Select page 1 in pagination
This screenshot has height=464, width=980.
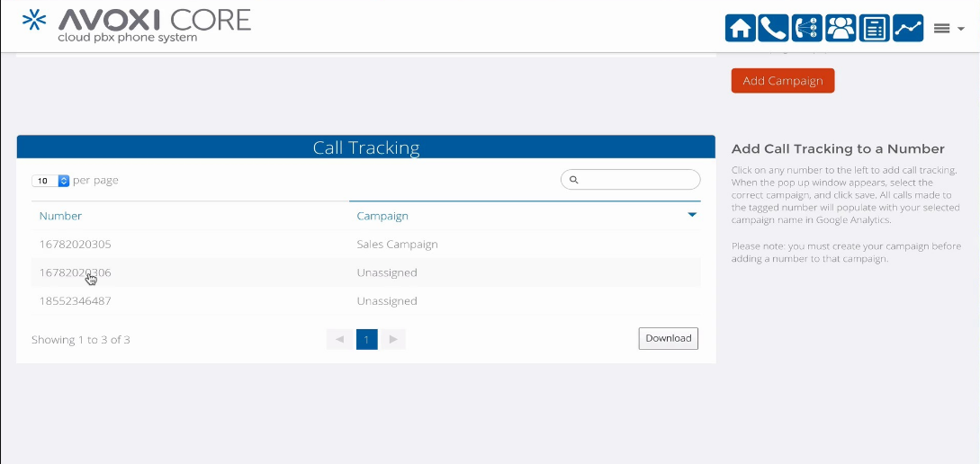[x=367, y=339]
